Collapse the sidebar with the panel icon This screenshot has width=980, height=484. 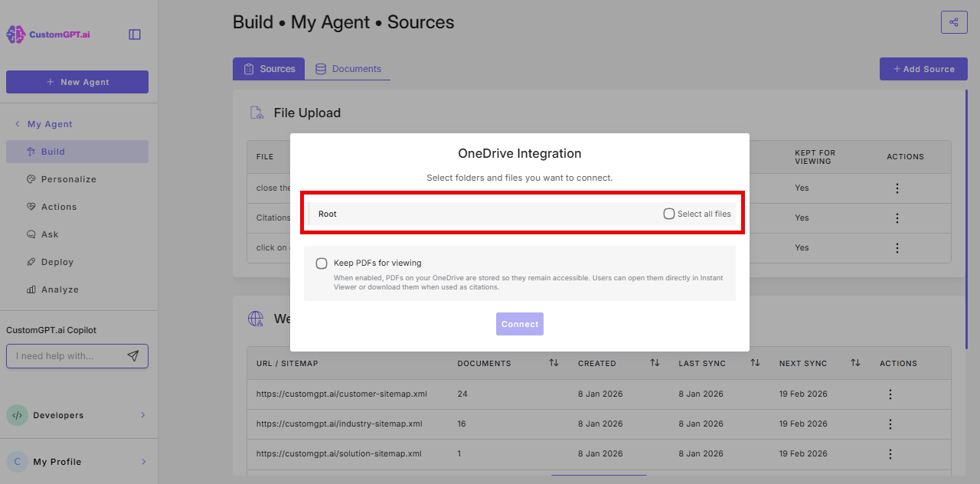pos(135,34)
